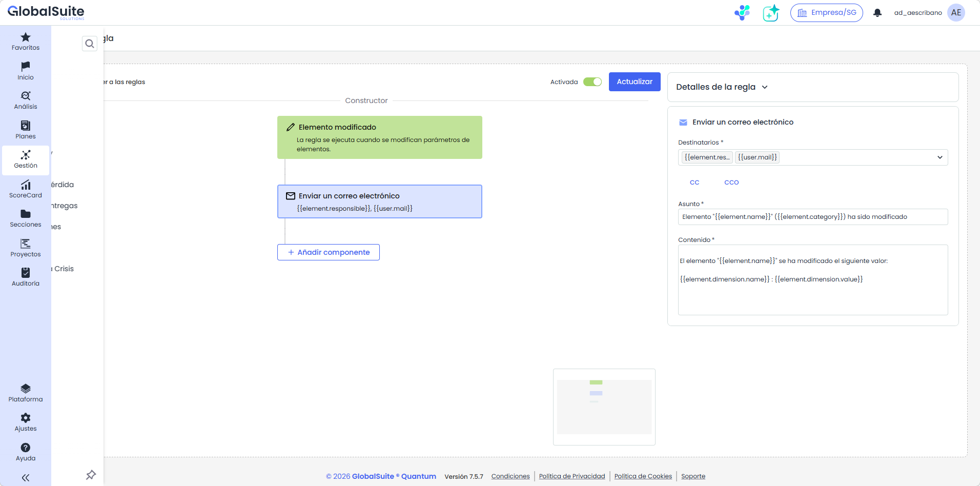Screen dimensions: 980x486
Task: Click the colorful dots app icon
Action: (742, 13)
